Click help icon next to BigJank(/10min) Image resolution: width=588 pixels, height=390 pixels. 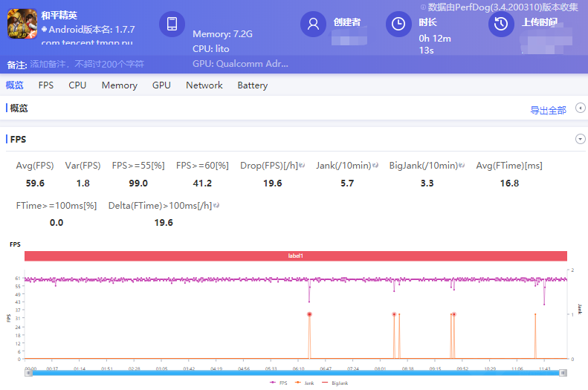(x=462, y=165)
